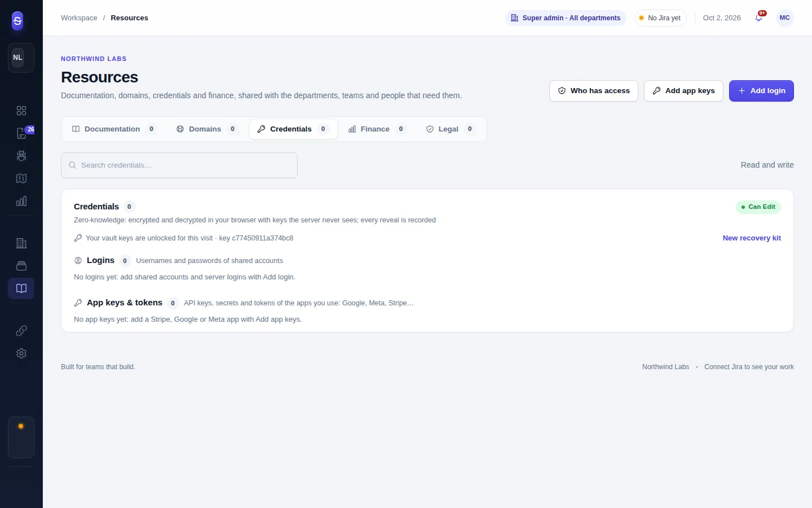This screenshot has width=812, height=508.
Task: Focus the Search credentials field
Action: [179, 165]
